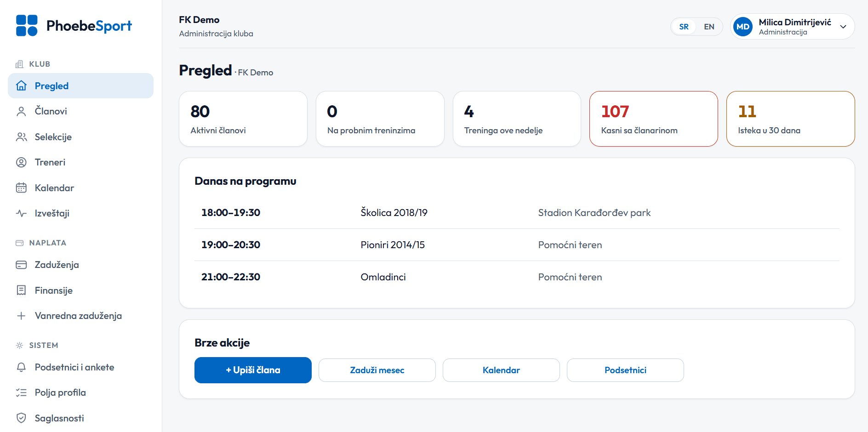This screenshot has width=868, height=432.
Task: Switch the language to EN
Action: [x=709, y=27]
